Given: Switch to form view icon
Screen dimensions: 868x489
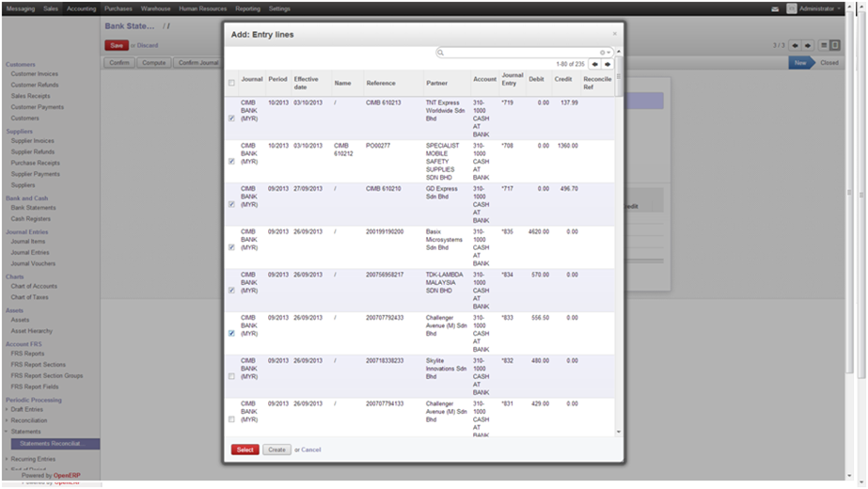Looking at the screenshot, I should [x=835, y=45].
